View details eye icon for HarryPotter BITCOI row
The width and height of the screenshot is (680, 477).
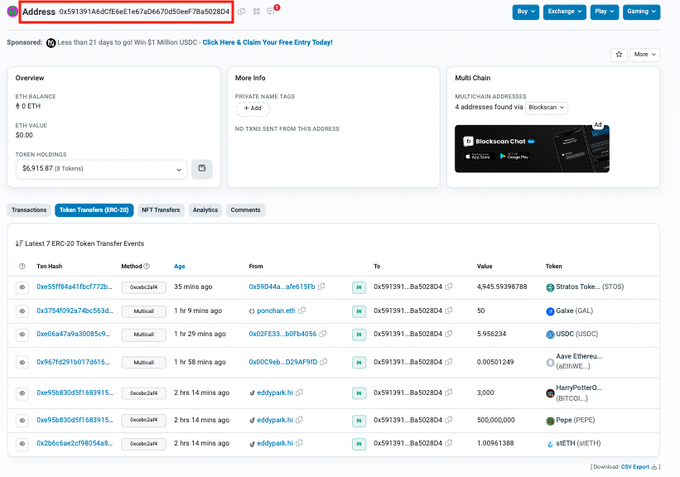pyautogui.click(x=22, y=393)
